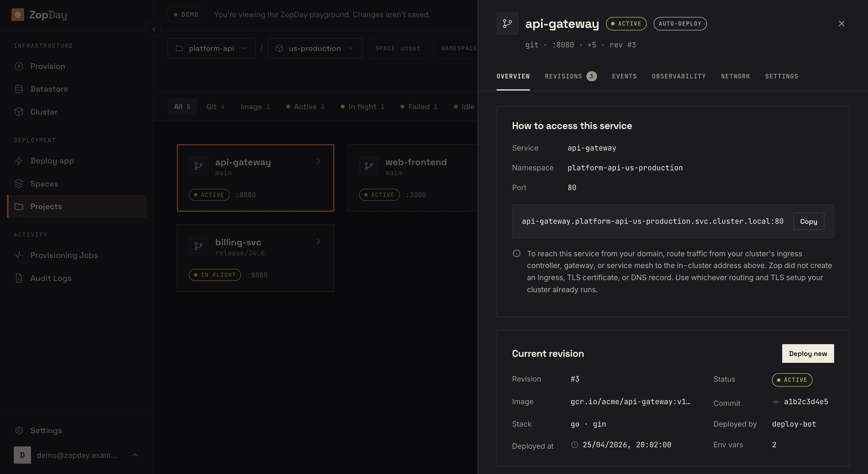Click the commit icon next to hash

point(776,402)
